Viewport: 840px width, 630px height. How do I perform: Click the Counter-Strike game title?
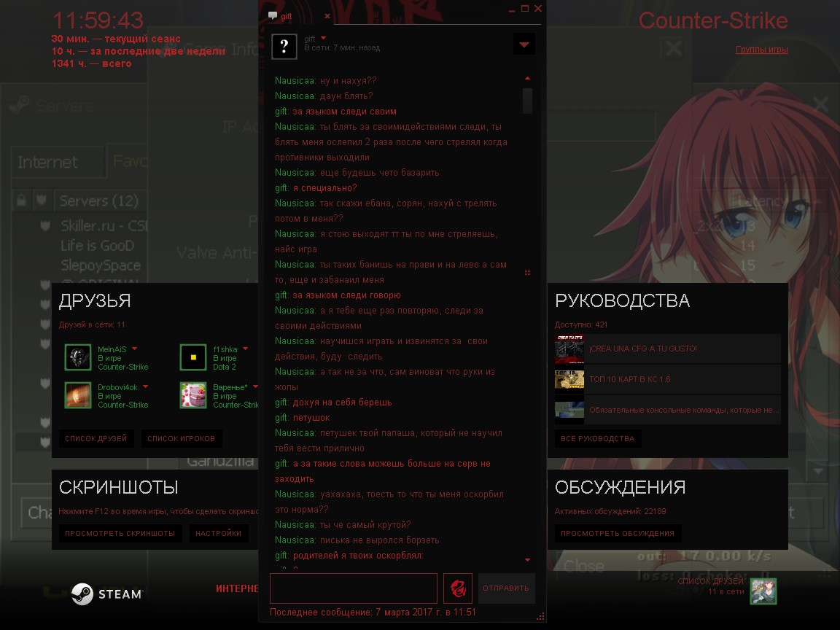pos(713,20)
